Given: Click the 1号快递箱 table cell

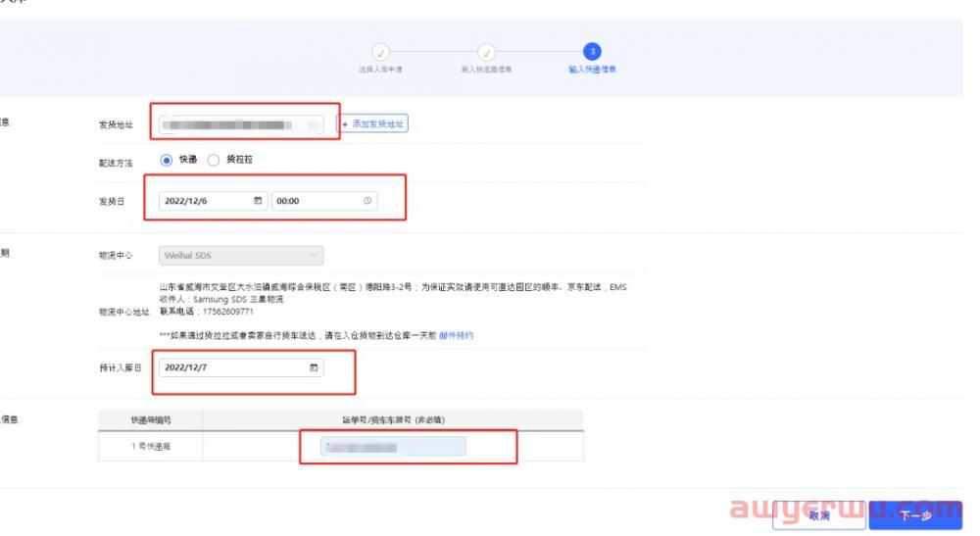Looking at the screenshot, I should tap(152, 447).
